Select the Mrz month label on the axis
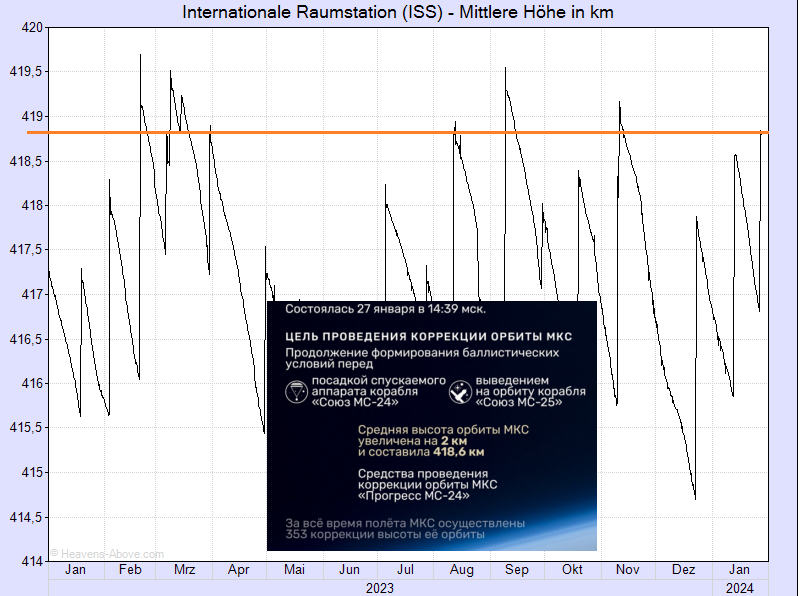The width and height of the screenshot is (800, 596). pos(185,570)
